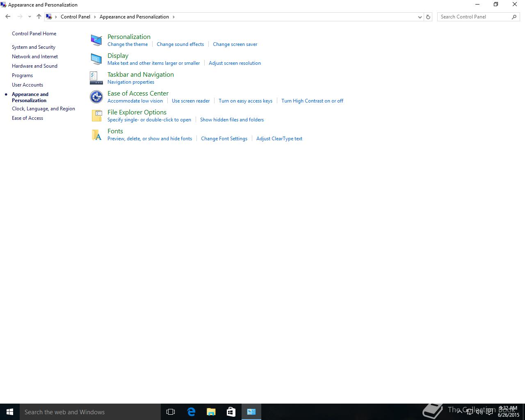Open System and Security in the sidebar
Image resolution: width=525 pixels, height=420 pixels.
(34, 47)
